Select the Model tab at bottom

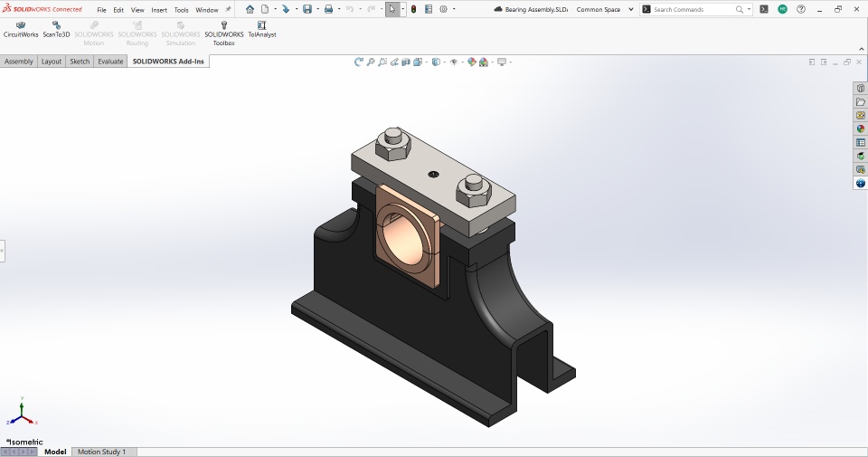coord(55,452)
